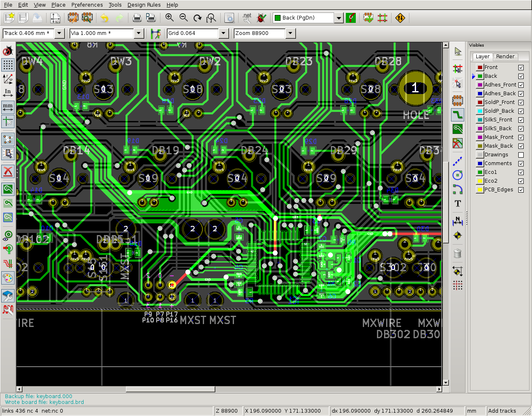Switch to the Render tab
Image resolution: width=532 pixels, height=416 pixels.
pyautogui.click(x=505, y=57)
